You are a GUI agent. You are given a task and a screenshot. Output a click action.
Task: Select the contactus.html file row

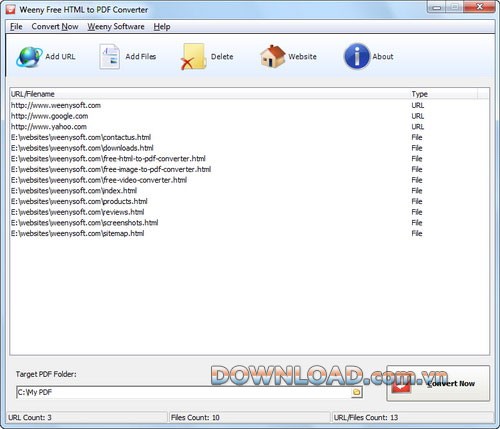pos(250,137)
